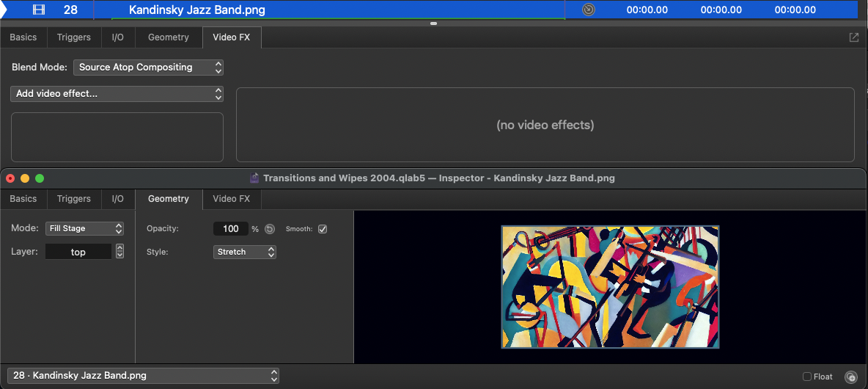
Task: Open the Blend Mode dropdown
Action: (148, 68)
